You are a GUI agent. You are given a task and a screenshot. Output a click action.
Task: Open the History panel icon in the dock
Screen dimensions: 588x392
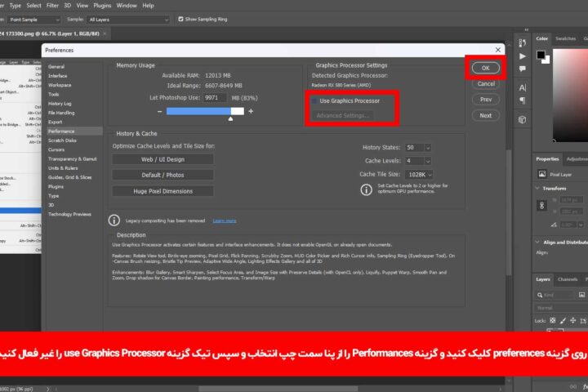point(522,42)
